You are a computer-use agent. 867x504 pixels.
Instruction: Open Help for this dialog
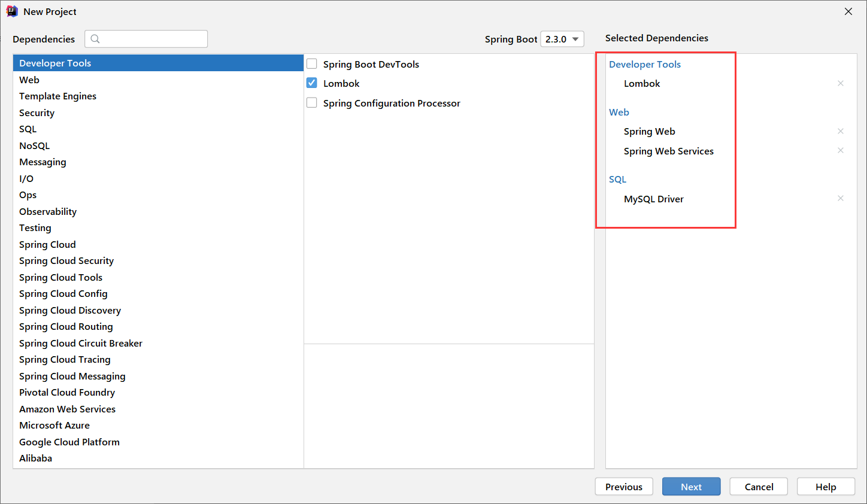(826, 487)
